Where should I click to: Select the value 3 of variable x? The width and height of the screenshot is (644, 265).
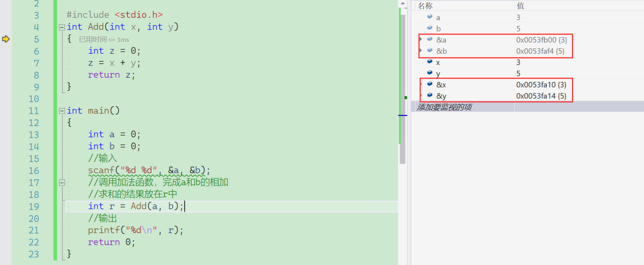pos(518,62)
